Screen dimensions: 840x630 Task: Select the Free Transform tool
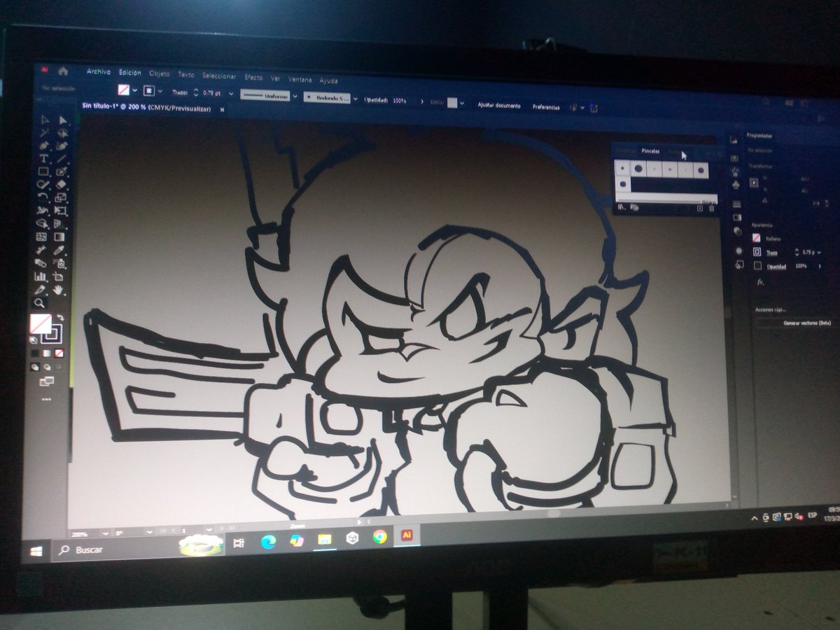(x=62, y=210)
